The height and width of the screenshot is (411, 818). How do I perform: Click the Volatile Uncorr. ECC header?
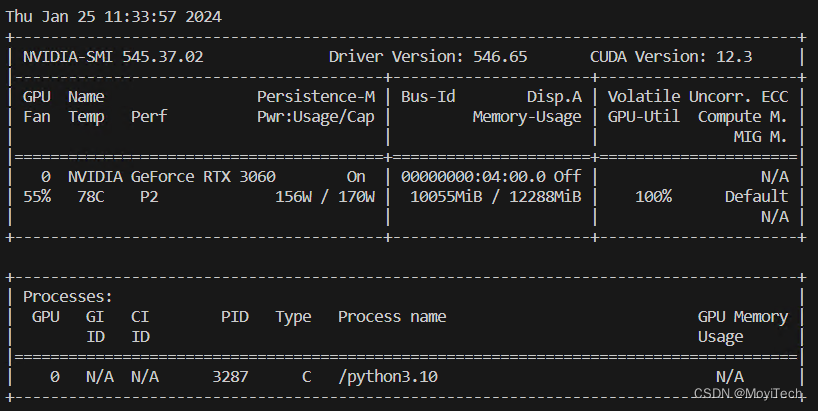pos(698,96)
